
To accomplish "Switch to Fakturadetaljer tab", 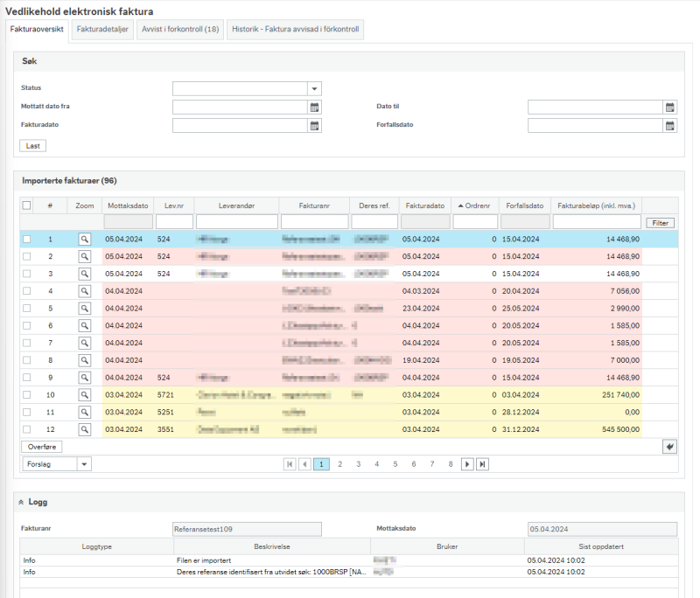I will (102, 30).
